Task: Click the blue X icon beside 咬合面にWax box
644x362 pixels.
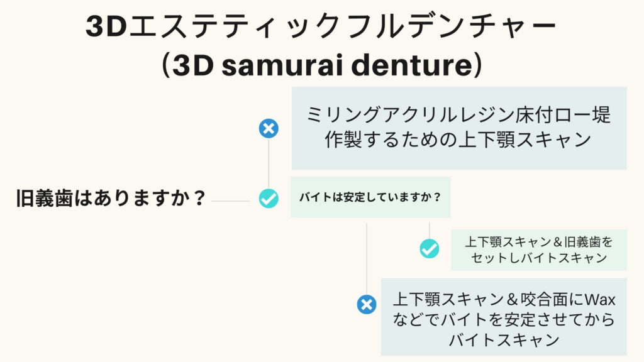Action: 367,305
